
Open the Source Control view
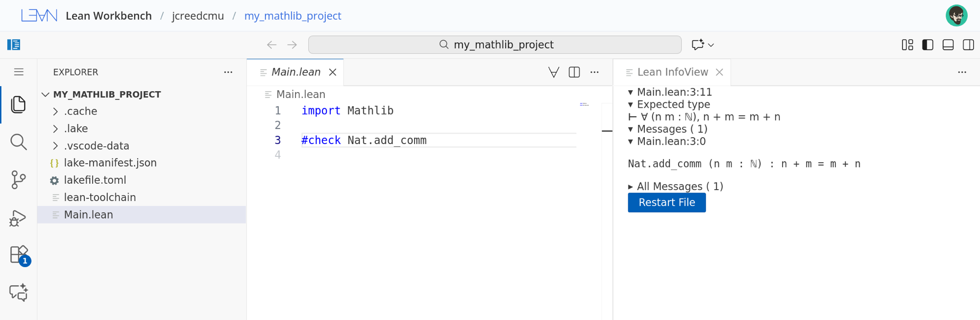pos(18,180)
